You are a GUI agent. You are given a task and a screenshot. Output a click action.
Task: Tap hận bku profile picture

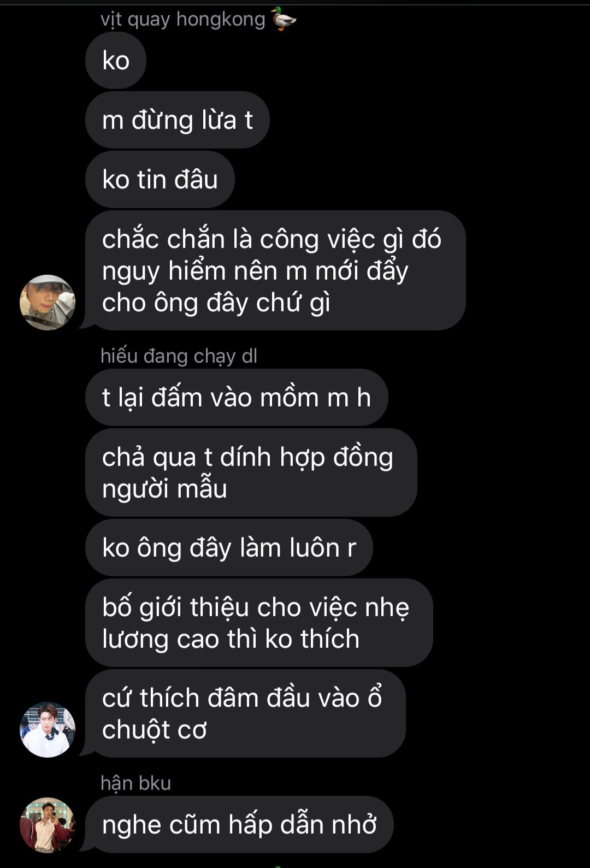(x=48, y=825)
